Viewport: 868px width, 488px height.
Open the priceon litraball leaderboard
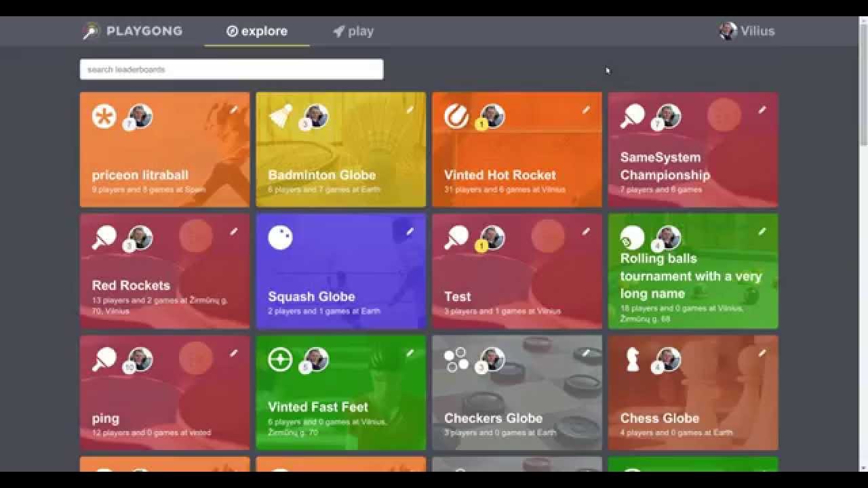[140, 175]
